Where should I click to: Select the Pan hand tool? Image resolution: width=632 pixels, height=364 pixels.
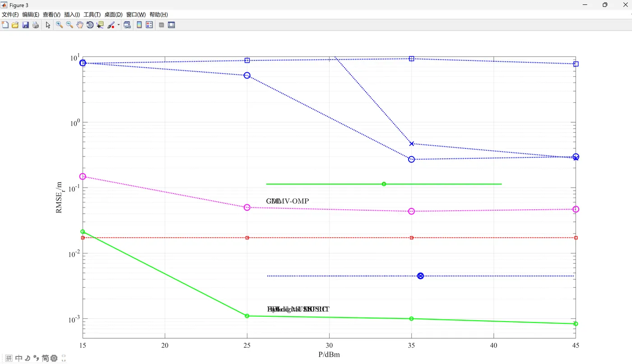[79, 25]
